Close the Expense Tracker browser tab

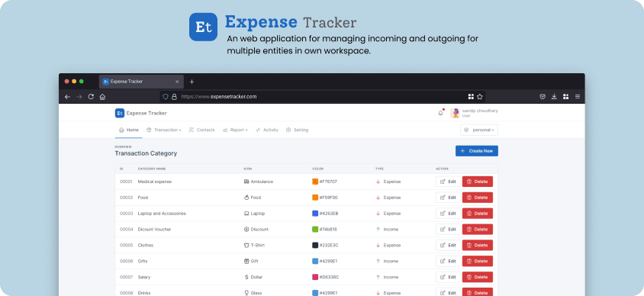177,82
